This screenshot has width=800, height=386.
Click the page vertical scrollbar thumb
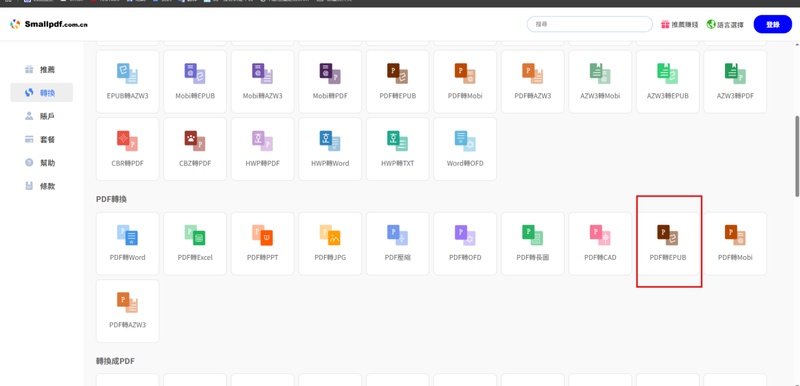point(797,156)
